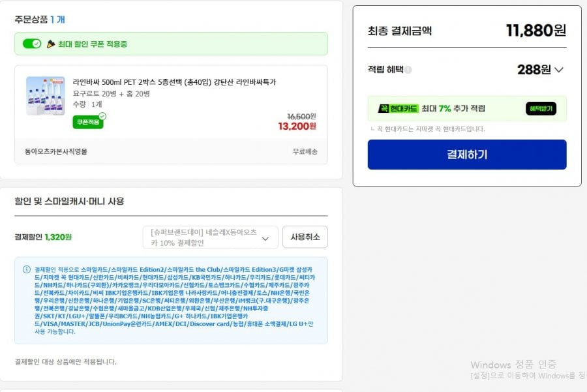This screenshot has height=392, width=587.
Task: Click the 현대카드 최대 7% 추가 적립 banner
Action: 467,108
